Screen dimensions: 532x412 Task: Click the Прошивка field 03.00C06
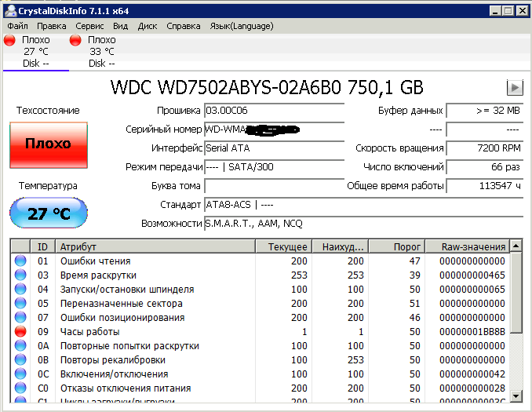coord(274,111)
